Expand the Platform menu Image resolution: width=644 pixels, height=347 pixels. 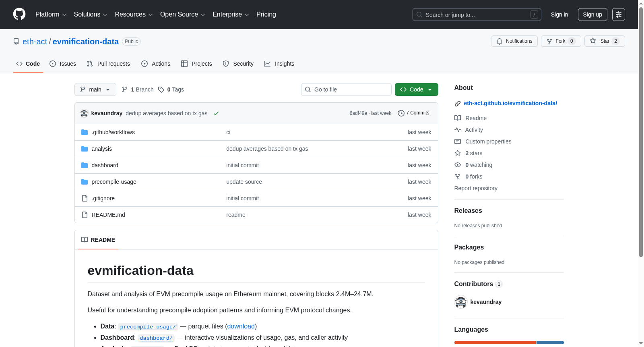pyautogui.click(x=51, y=15)
